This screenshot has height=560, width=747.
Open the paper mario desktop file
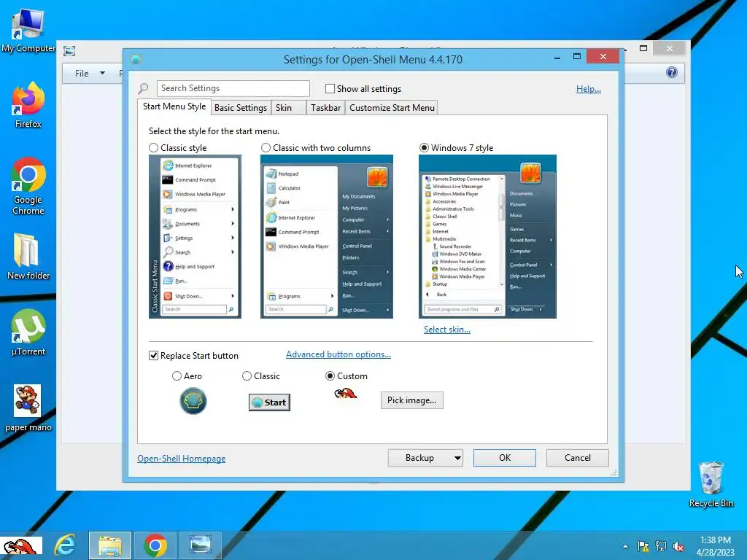point(28,408)
